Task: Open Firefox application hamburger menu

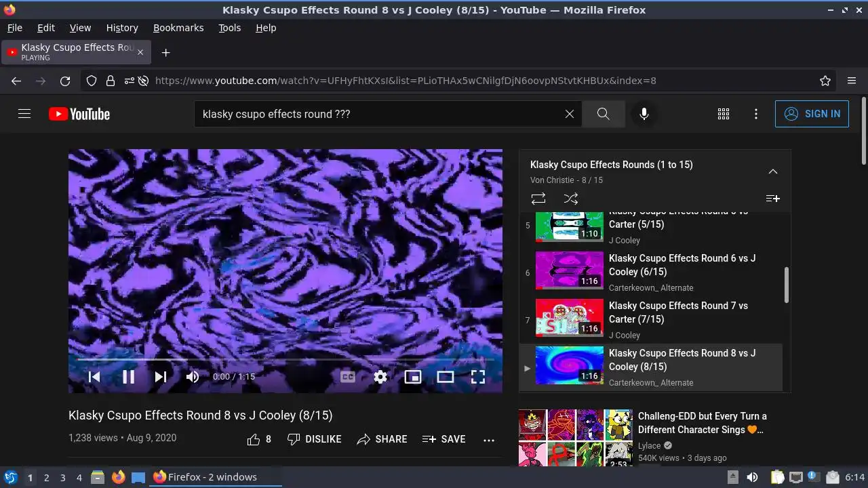Action: pos(852,81)
